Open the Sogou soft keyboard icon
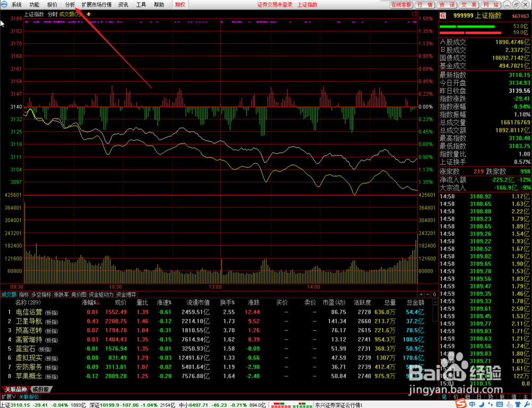Image resolution: width=532 pixels, height=408 pixels. click(499, 404)
